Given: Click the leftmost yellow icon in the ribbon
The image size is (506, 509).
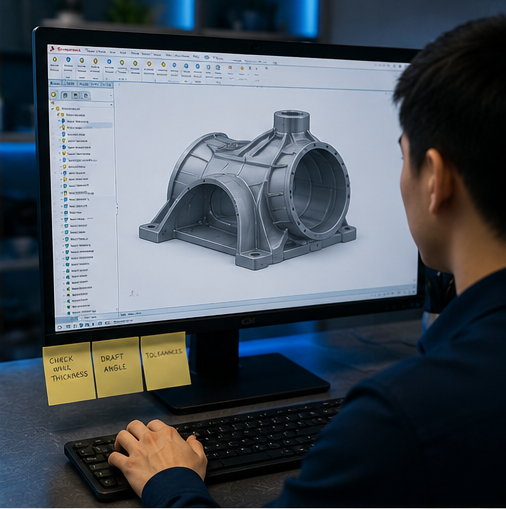Looking at the screenshot, I should click(55, 60).
